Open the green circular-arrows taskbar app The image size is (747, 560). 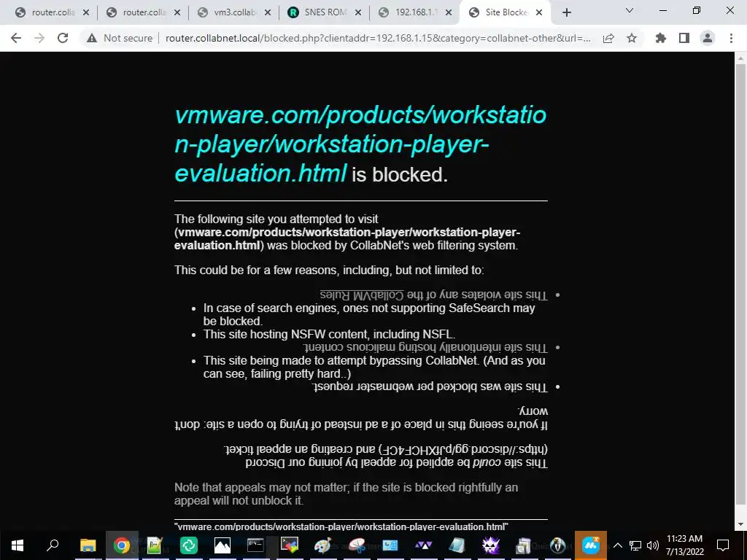(x=189, y=545)
